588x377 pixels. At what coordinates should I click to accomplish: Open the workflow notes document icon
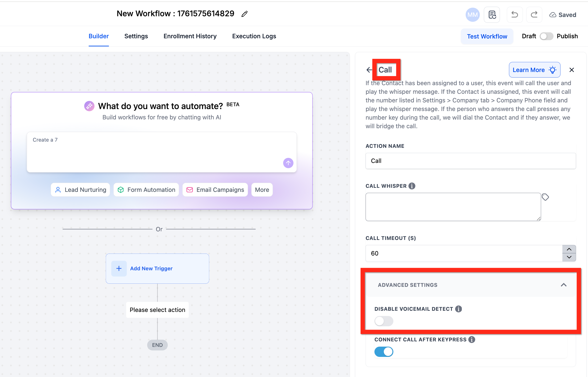click(x=492, y=15)
